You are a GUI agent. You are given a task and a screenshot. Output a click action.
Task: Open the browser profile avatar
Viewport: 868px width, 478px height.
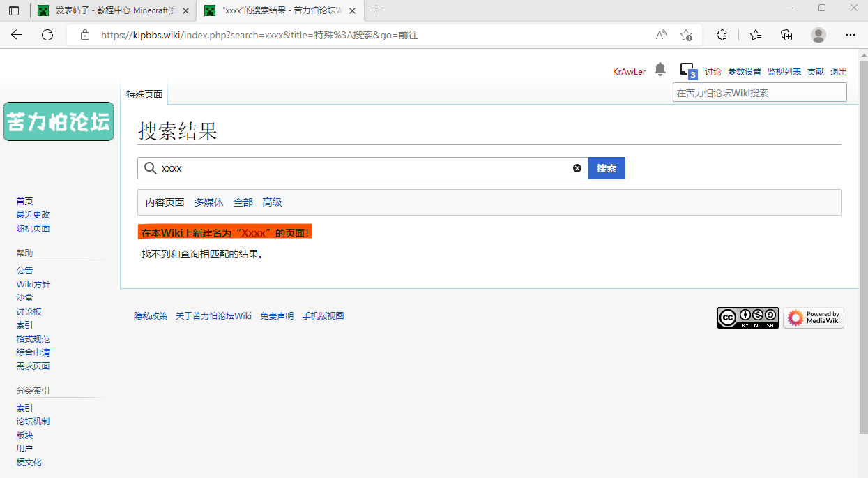[x=818, y=35]
